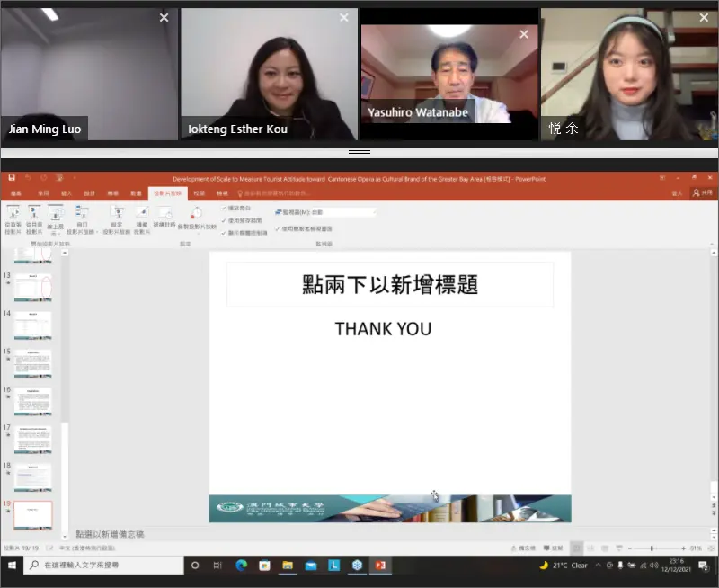
Task: Start slideshow from beginning icon
Action: 13,214
